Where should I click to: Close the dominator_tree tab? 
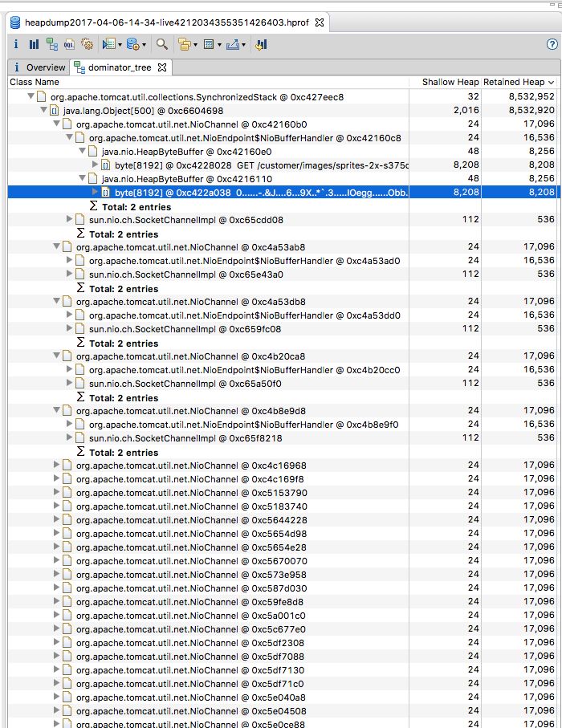[162, 67]
